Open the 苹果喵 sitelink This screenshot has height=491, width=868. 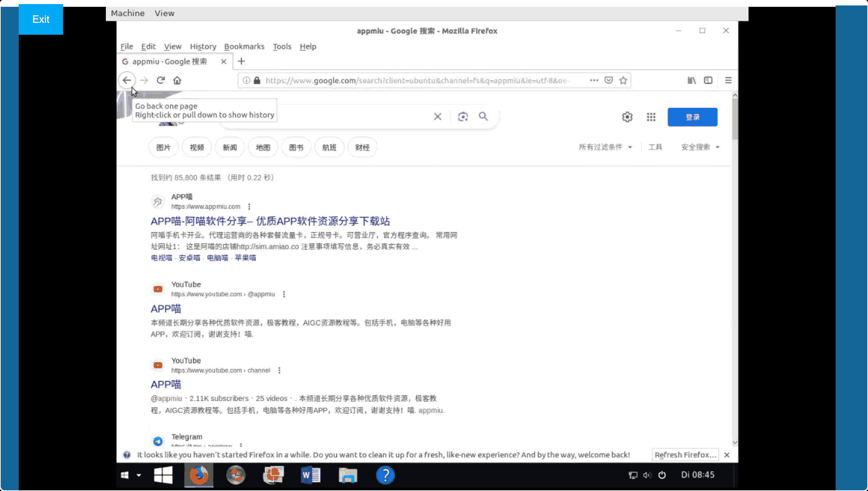click(245, 258)
